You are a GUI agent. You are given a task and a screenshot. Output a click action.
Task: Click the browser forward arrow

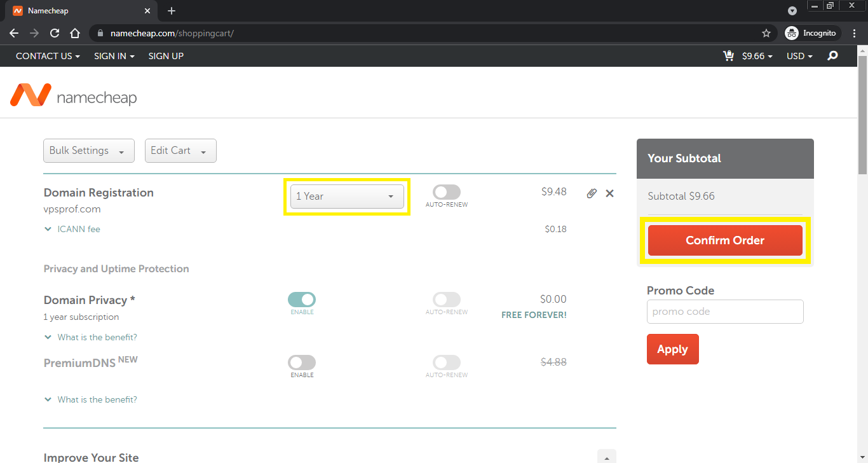pyautogui.click(x=34, y=33)
